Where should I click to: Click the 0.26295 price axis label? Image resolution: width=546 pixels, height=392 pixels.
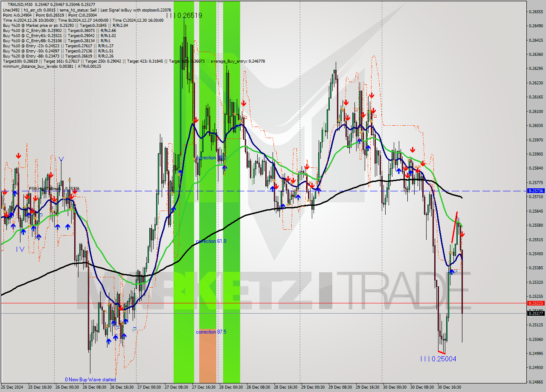pyautogui.click(x=536, y=69)
